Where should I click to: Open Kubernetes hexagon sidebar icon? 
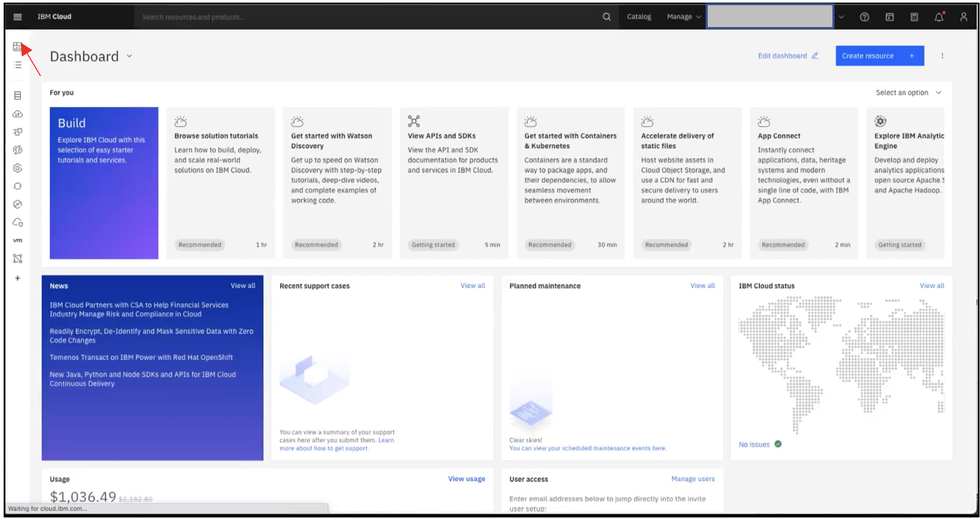tap(17, 168)
